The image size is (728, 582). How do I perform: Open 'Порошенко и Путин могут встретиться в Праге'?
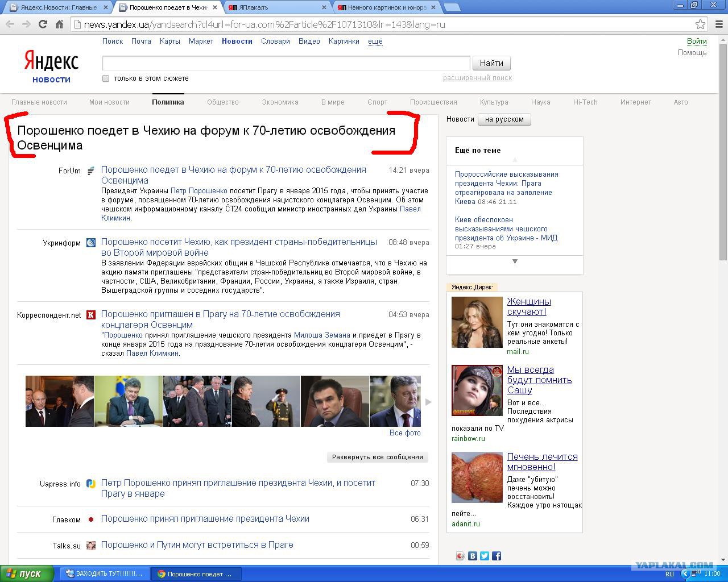[197, 544]
